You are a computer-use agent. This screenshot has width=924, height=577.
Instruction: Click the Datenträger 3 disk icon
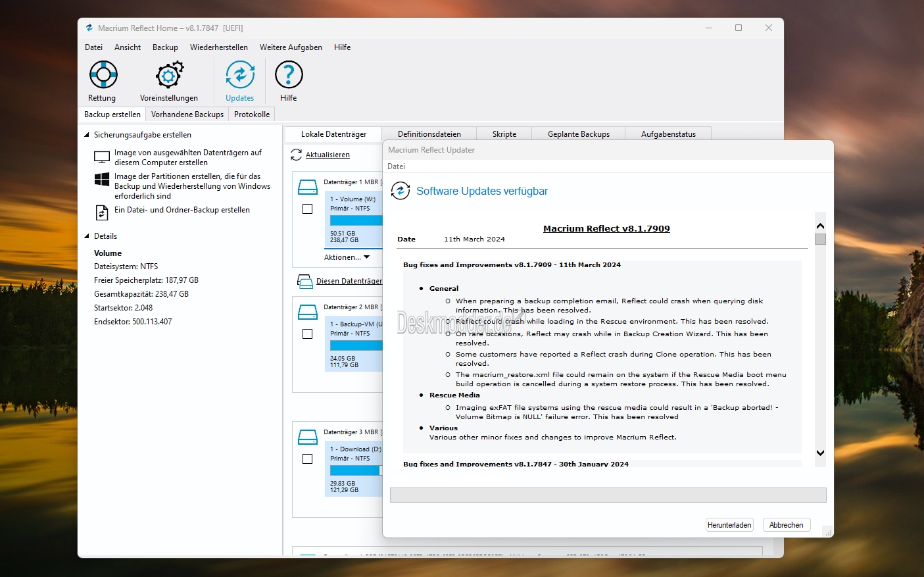coord(308,437)
